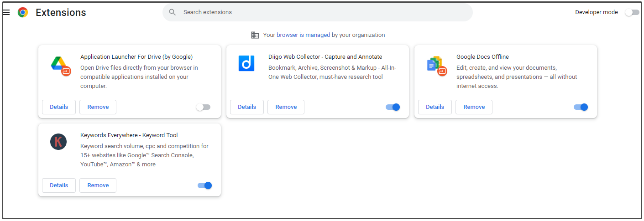The image size is (644, 221).
Task: Click the Chrome logo icon
Action: [23, 12]
